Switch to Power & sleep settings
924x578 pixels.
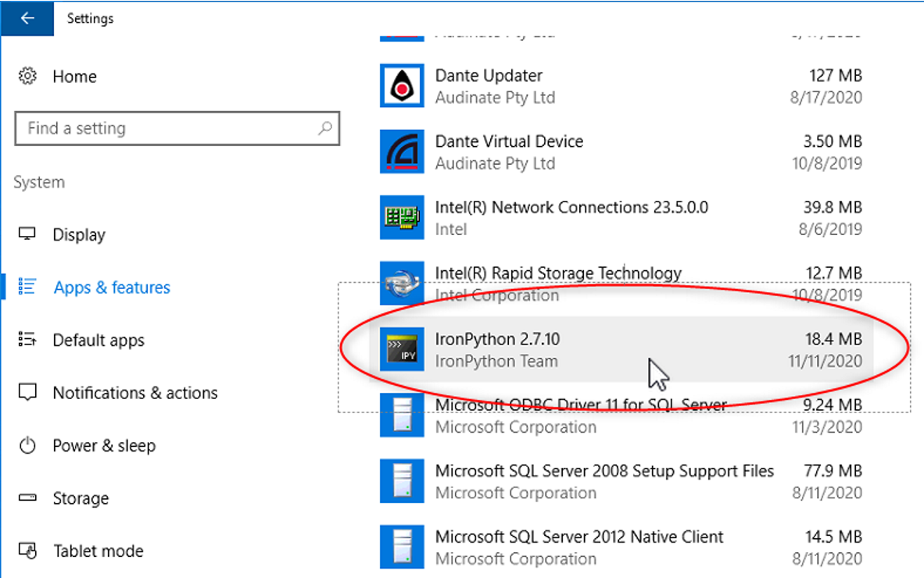pyautogui.click(x=103, y=446)
